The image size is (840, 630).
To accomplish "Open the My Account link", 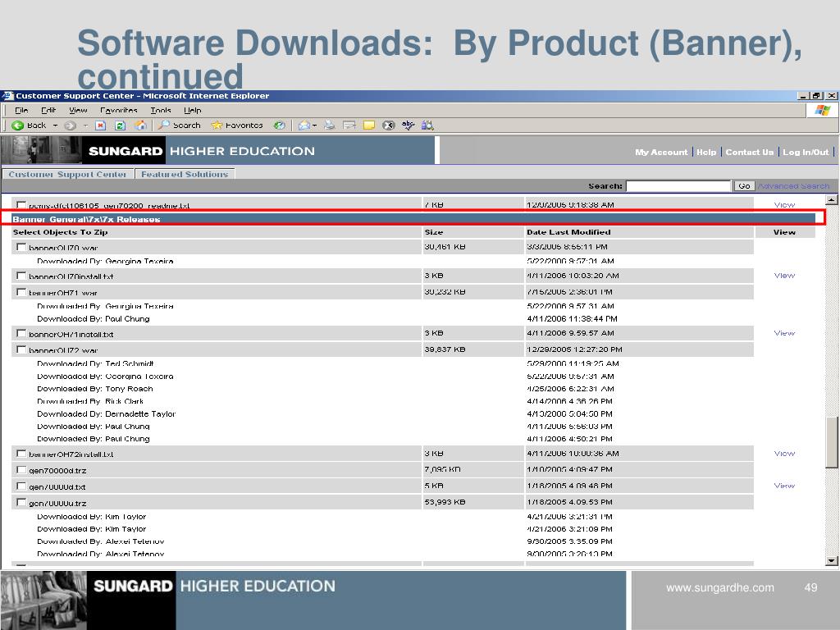I will point(661,152).
